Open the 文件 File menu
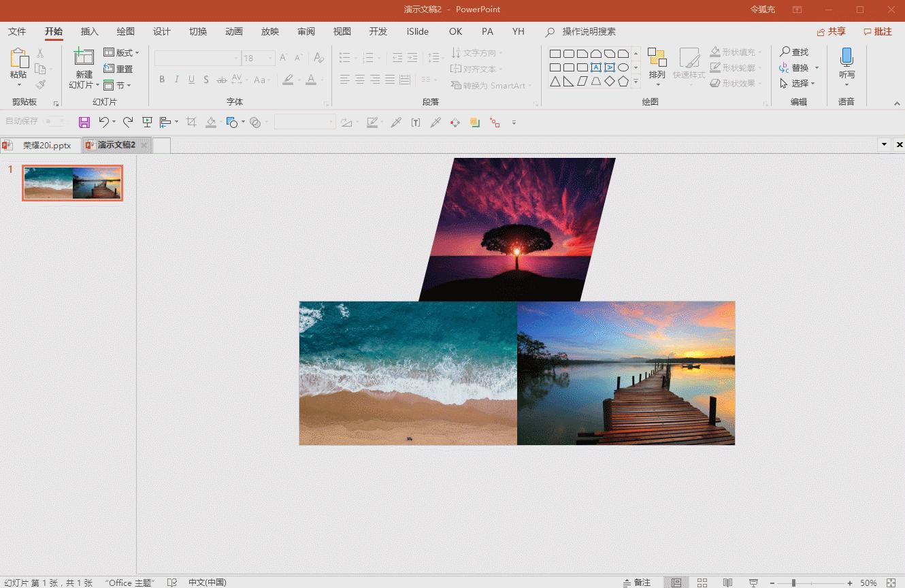This screenshot has height=588, width=905. 17,31
